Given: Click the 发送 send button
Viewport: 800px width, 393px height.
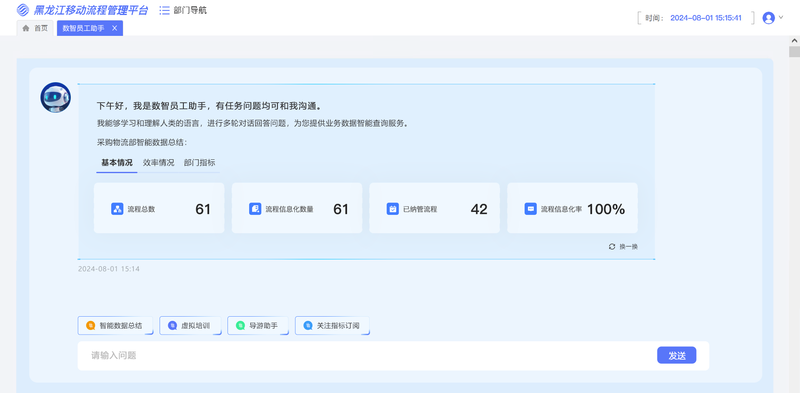Looking at the screenshot, I should (x=677, y=355).
